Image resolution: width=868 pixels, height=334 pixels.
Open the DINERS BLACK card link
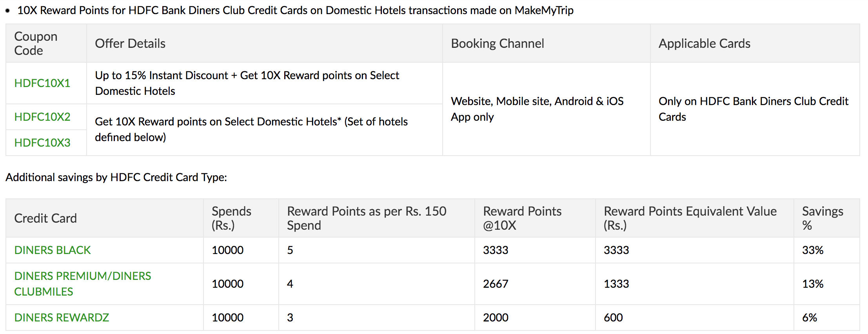(x=53, y=250)
